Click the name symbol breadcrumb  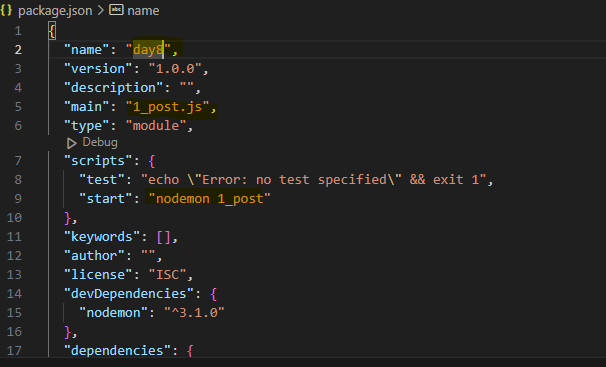pos(143,10)
